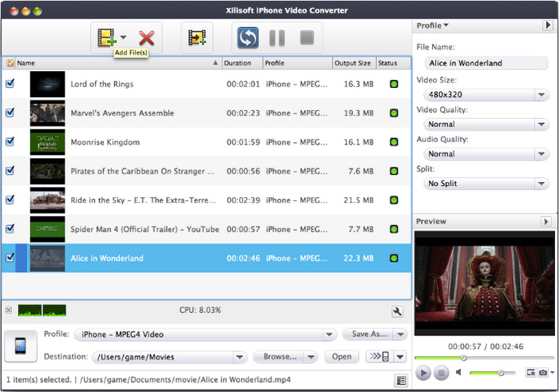Uncheck the Spider Man 4 file checkbox
This screenshot has width=559, height=392.
pyautogui.click(x=10, y=229)
